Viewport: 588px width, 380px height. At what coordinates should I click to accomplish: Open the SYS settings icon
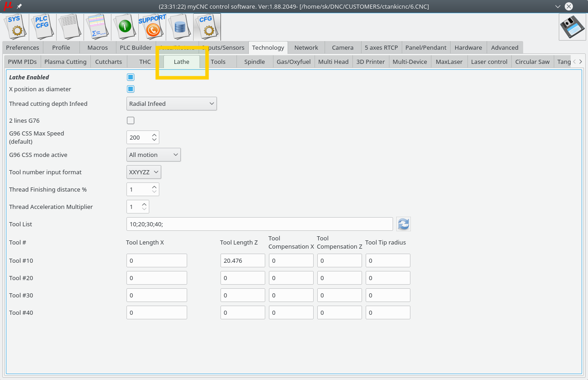(x=16, y=26)
